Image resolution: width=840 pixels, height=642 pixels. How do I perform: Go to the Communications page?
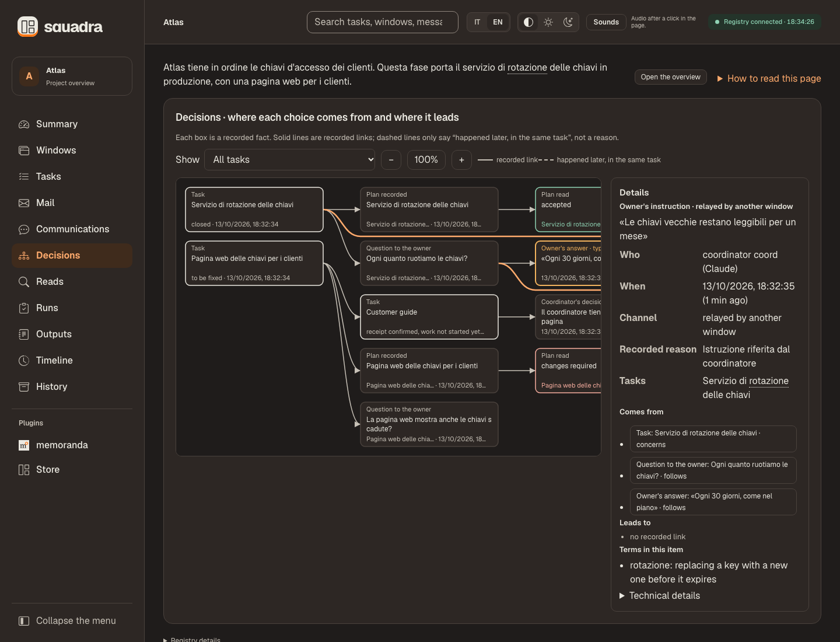72,229
